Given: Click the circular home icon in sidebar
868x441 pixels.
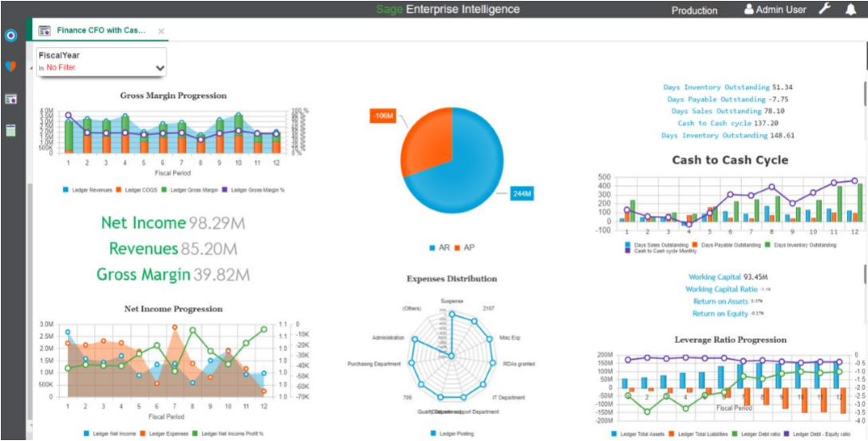Looking at the screenshot, I should click(10, 36).
